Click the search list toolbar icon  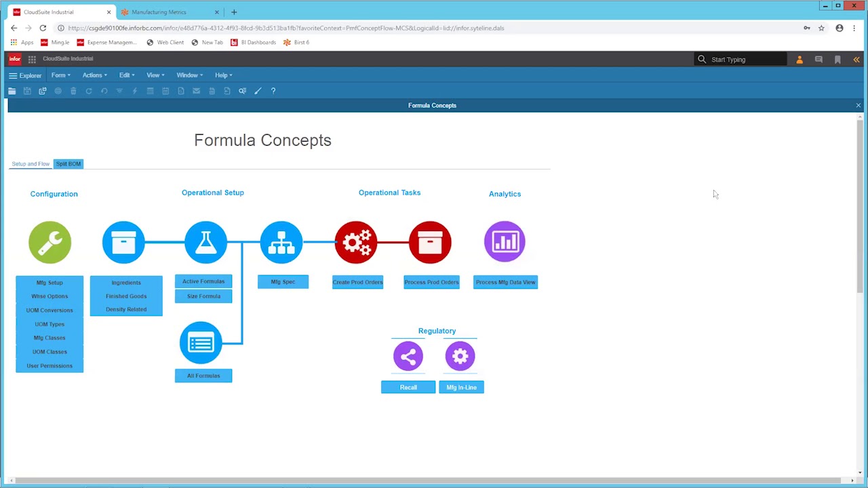tap(242, 91)
